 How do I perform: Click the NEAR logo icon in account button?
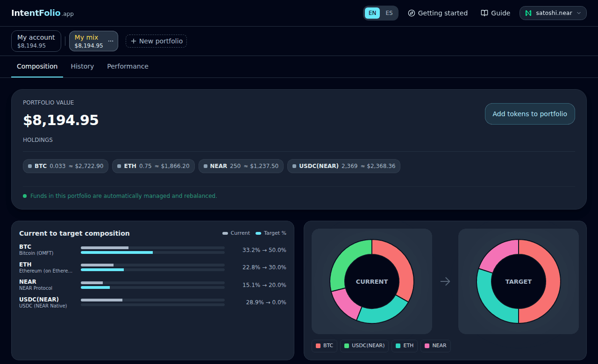point(528,13)
